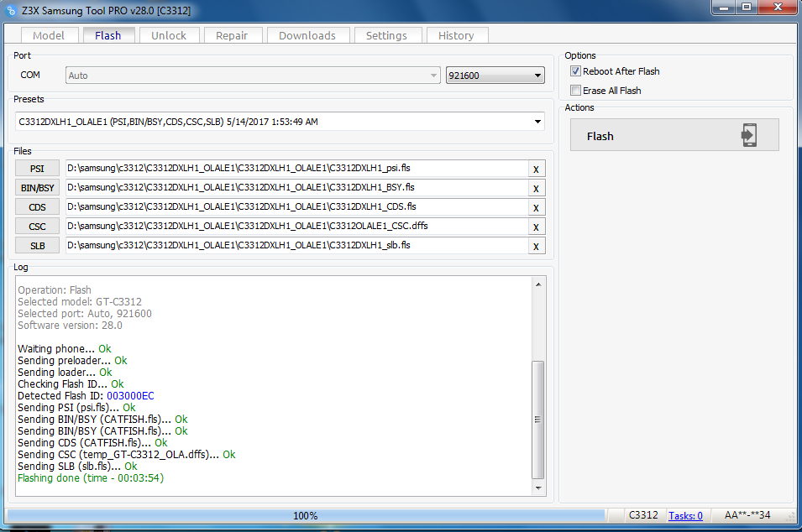Open the Tasks: 0 link
This screenshot has height=532, width=802.
click(685, 516)
